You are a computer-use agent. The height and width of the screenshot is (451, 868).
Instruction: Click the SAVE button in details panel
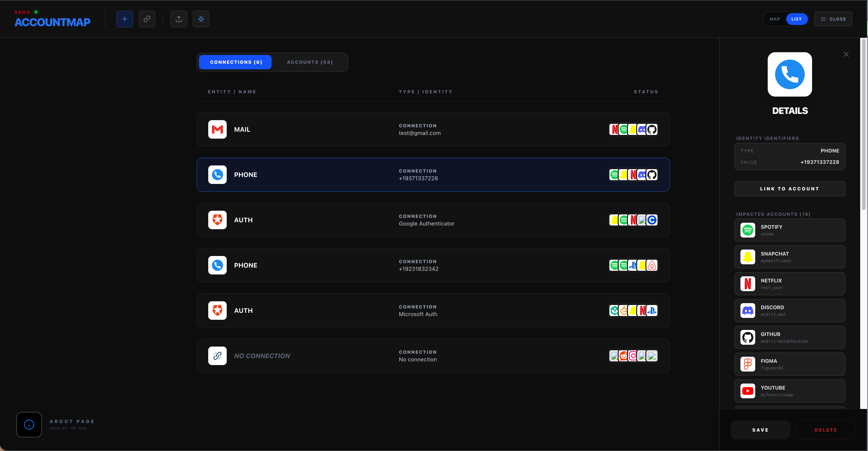[761, 430]
